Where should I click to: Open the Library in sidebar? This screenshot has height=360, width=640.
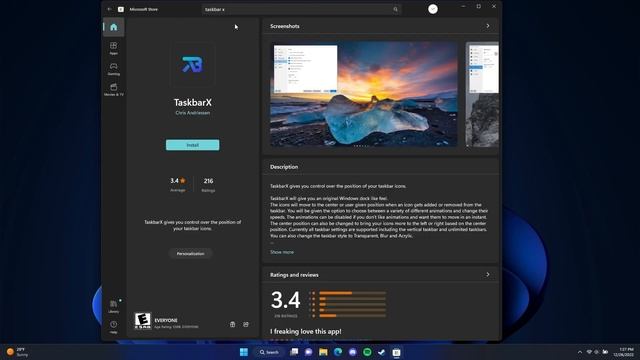(113, 306)
